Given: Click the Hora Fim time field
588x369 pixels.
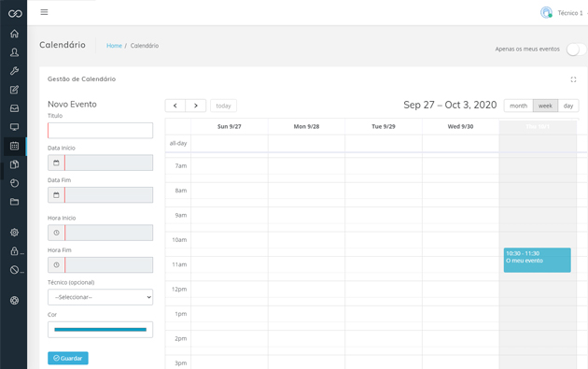Looking at the screenshot, I should [x=109, y=265].
